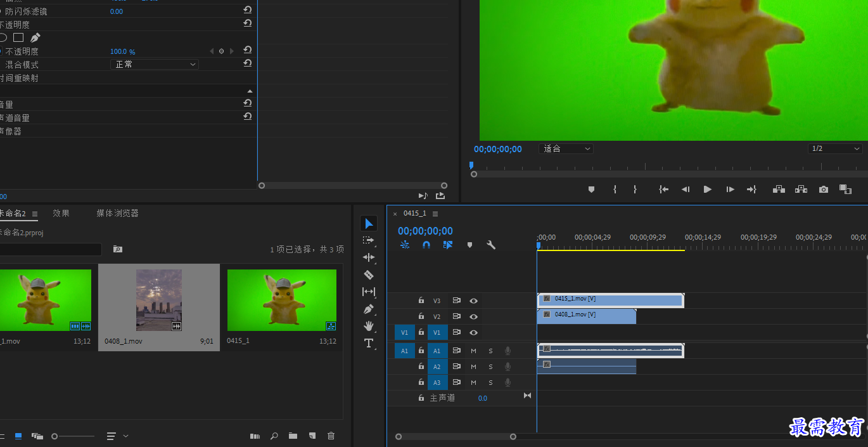Toggle V3 track output eye

[x=473, y=301]
